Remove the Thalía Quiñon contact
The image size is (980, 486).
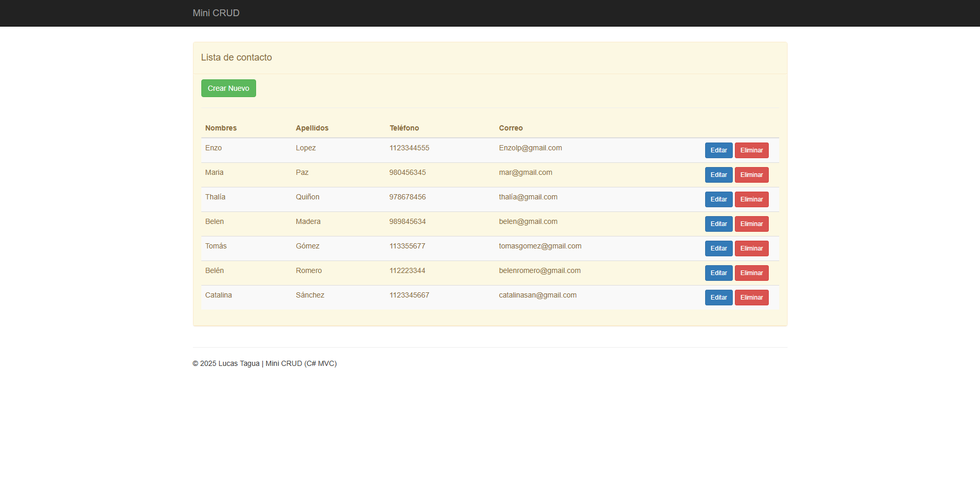751,199
